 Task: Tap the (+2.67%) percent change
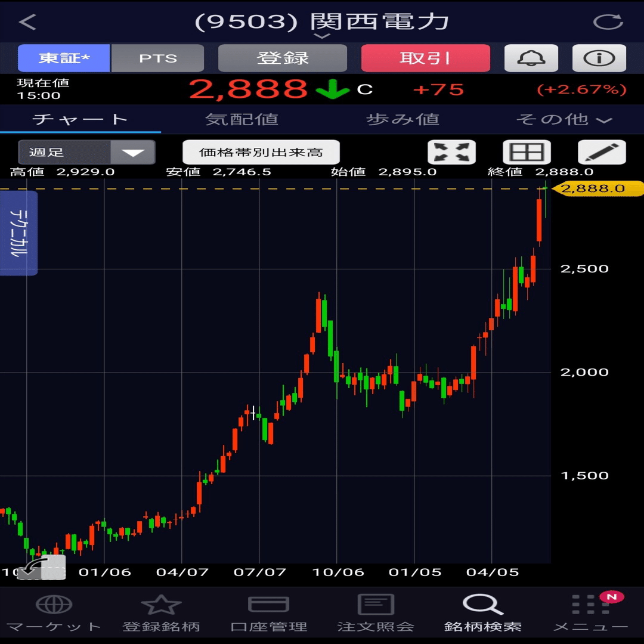tap(581, 89)
